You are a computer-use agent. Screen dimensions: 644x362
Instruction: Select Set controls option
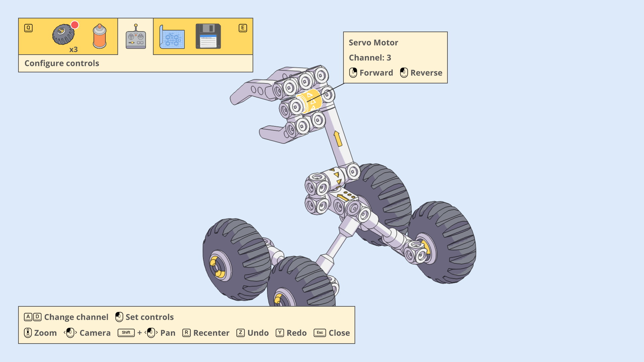pyautogui.click(x=149, y=317)
